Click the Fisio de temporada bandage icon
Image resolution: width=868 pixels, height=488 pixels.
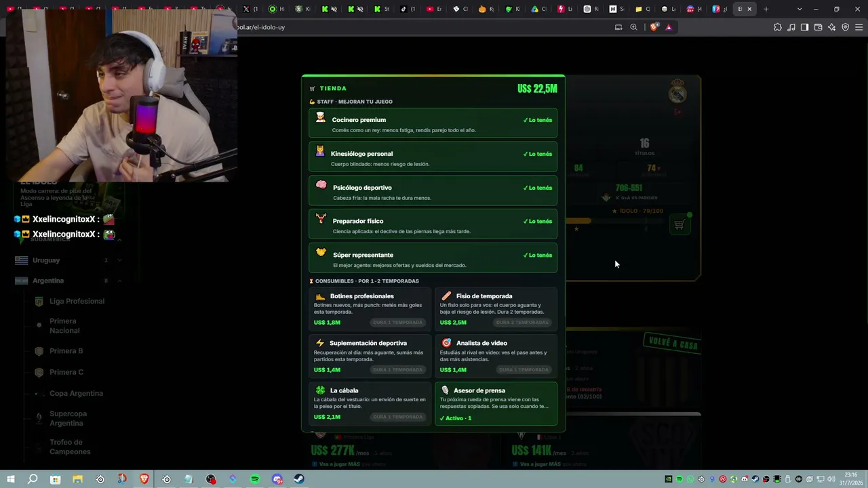446,296
